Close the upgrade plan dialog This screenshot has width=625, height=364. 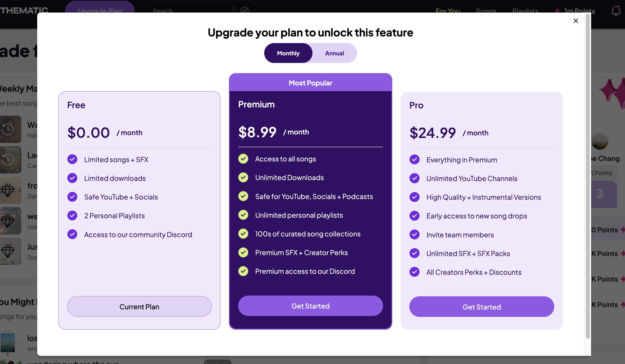[x=576, y=21]
